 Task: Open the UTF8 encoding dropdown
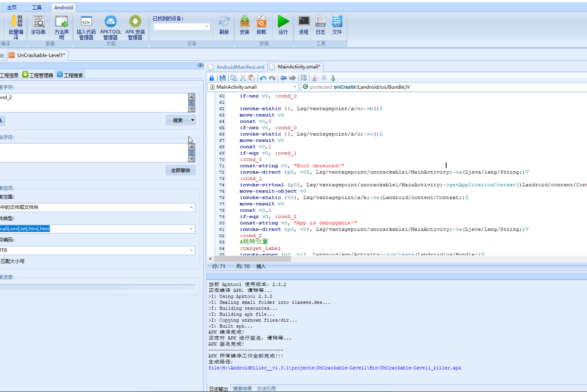[x=192, y=250]
